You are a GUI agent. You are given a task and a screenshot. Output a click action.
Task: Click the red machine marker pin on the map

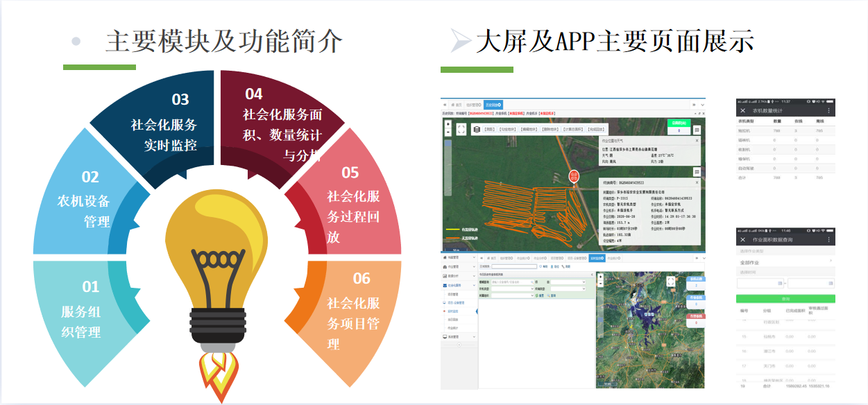coord(574,177)
